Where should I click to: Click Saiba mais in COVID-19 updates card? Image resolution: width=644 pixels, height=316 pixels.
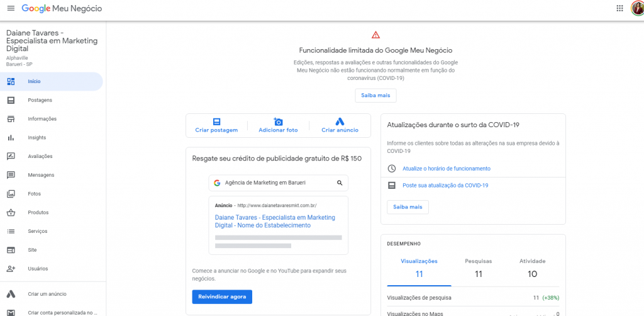pos(408,207)
